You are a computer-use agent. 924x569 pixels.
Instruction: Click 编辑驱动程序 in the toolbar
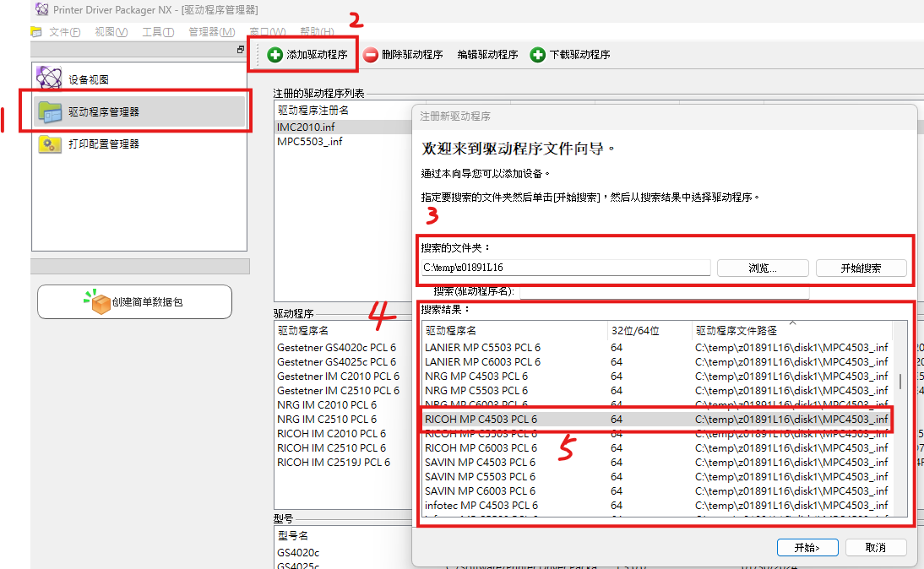tap(487, 55)
